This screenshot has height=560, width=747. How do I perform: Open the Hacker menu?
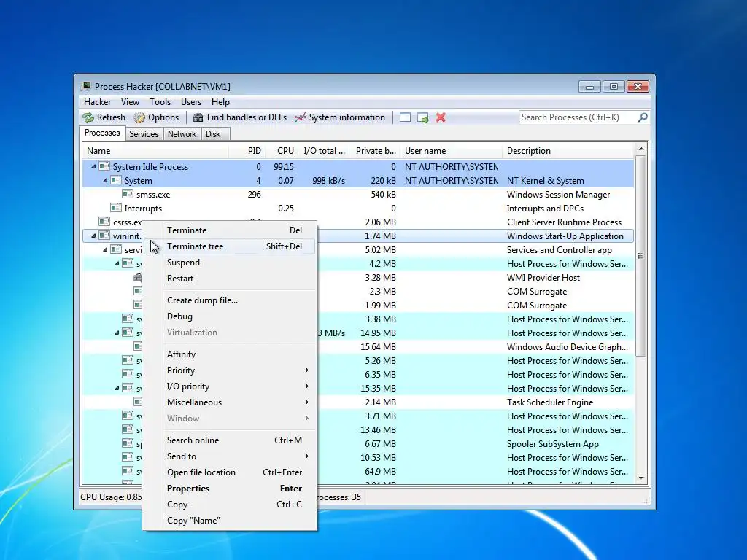coord(97,102)
